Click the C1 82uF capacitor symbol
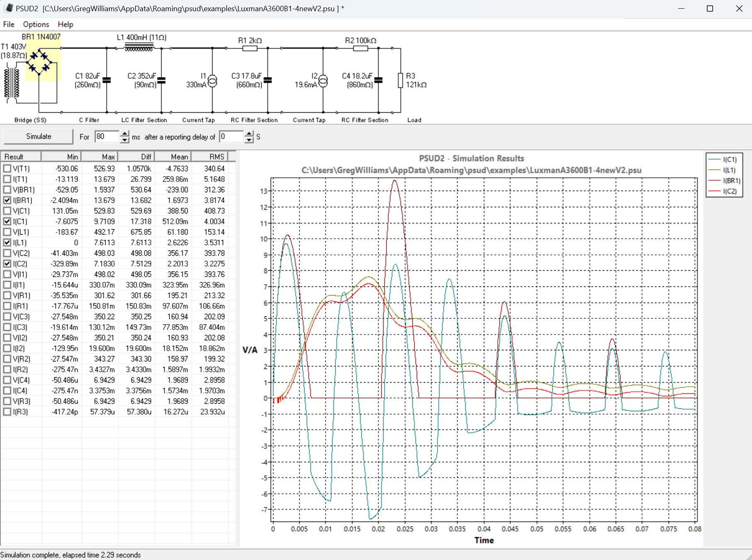The width and height of the screenshot is (752, 560). [x=107, y=80]
